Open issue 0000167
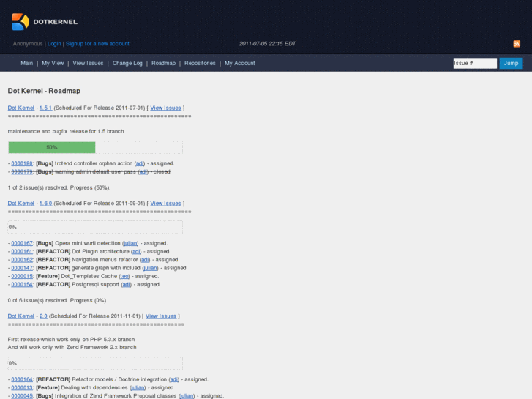 pos(22,243)
